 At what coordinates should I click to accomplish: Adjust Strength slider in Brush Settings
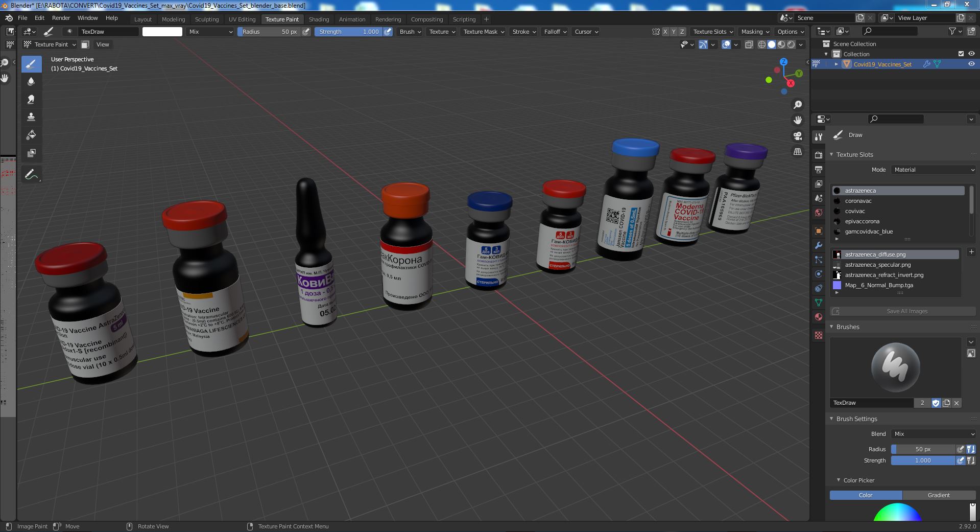click(923, 460)
